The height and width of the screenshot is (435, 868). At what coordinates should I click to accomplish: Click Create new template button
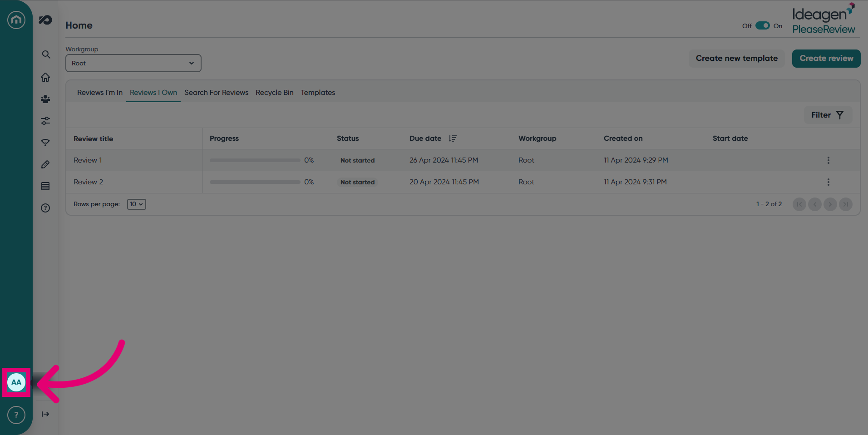pos(737,59)
